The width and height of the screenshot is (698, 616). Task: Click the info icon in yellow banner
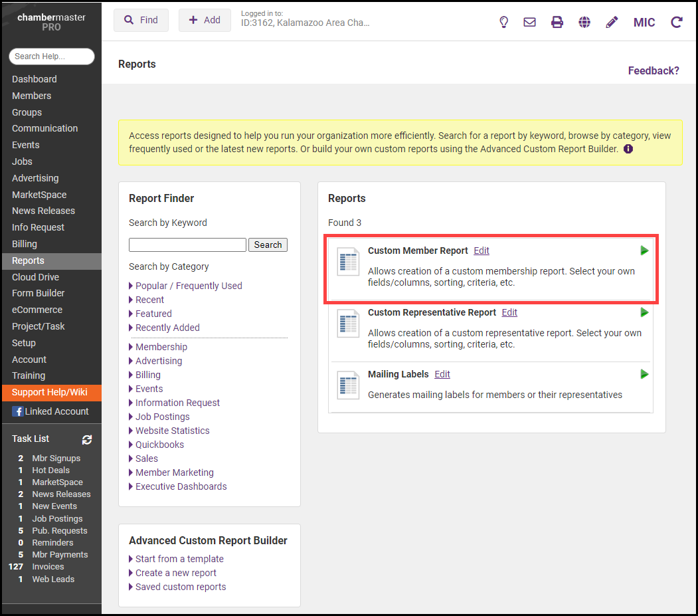point(628,149)
